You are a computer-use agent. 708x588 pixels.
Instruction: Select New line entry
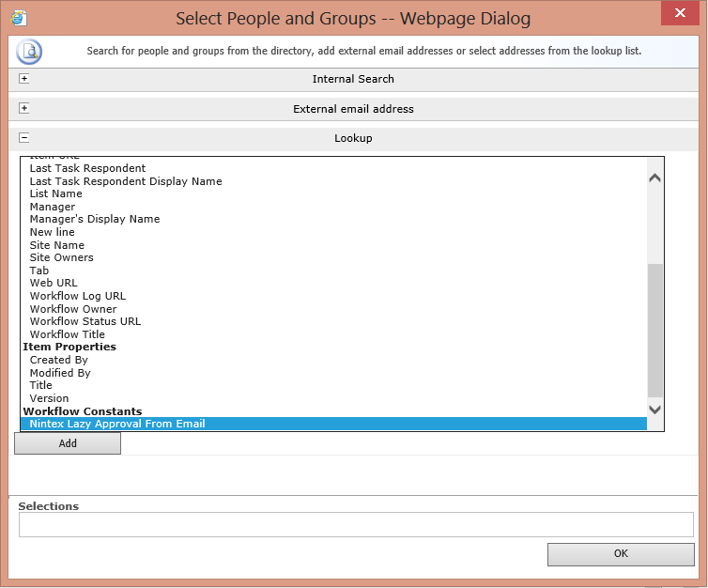click(x=53, y=232)
